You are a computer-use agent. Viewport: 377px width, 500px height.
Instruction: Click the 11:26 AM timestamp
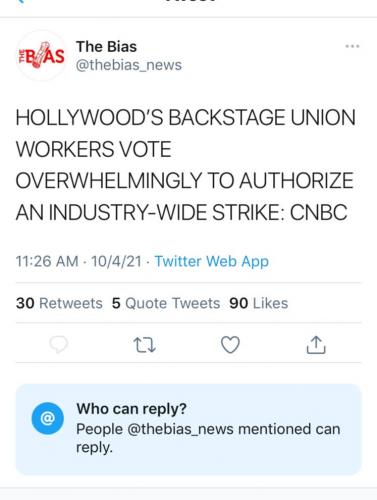tap(47, 261)
